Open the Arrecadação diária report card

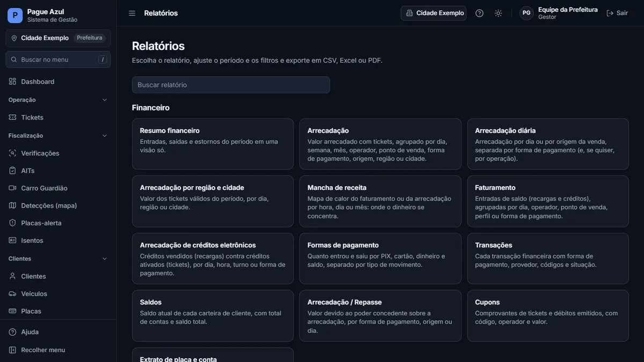tap(548, 144)
